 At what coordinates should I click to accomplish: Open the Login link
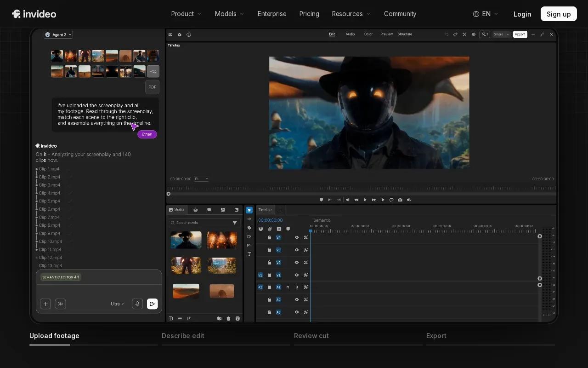[x=522, y=14]
